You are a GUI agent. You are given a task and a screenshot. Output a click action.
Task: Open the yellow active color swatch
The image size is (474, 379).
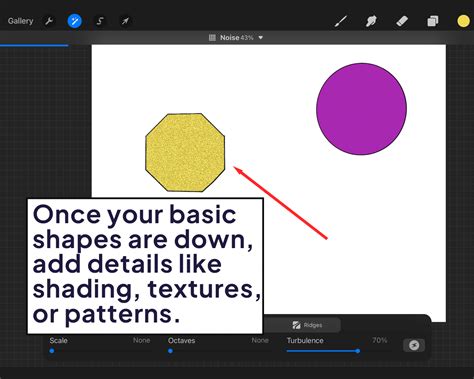(x=463, y=21)
